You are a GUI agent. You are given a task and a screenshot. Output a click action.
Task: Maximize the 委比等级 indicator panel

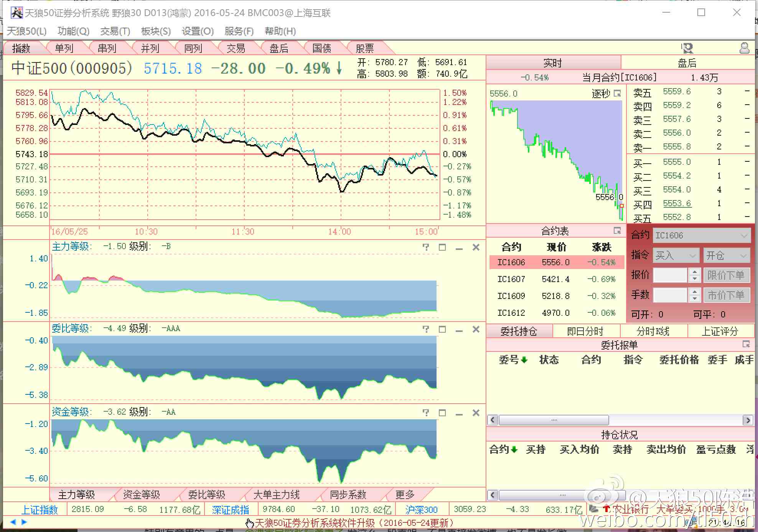coord(442,329)
